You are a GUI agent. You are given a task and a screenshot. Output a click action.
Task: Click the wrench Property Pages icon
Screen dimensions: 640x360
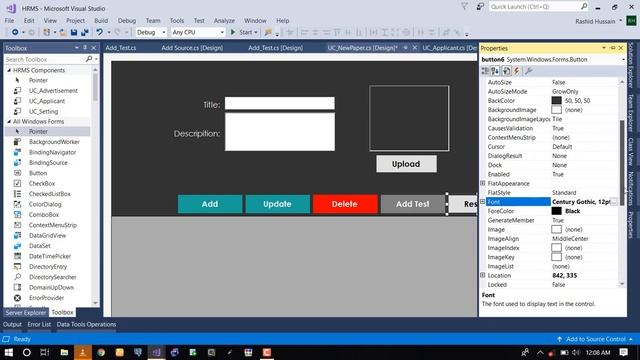point(528,71)
